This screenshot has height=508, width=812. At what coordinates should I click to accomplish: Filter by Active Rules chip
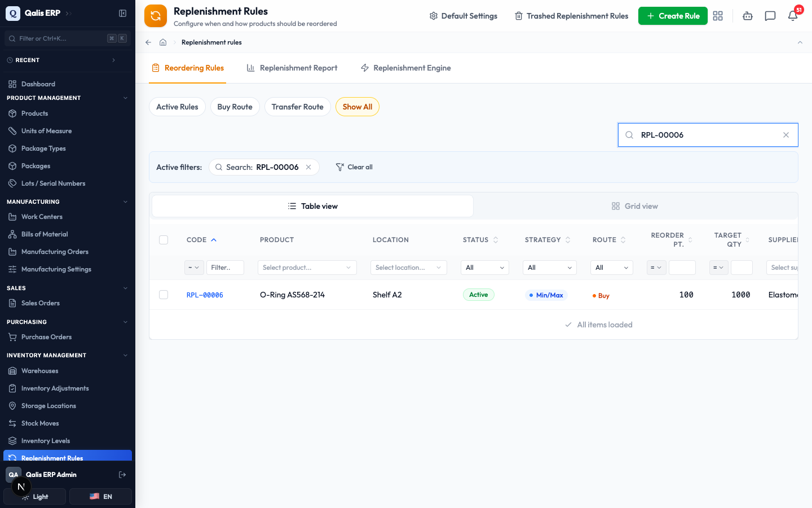pyautogui.click(x=177, y=107)
